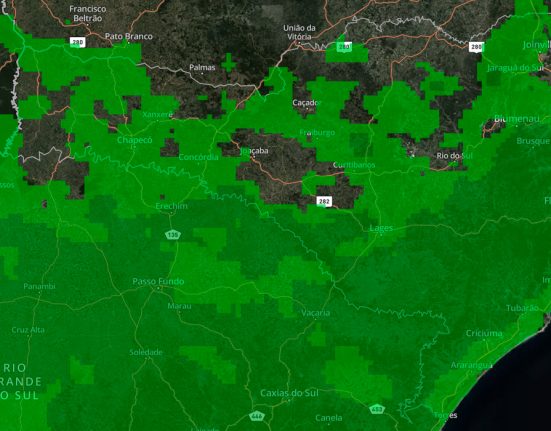This screenshot has width=551, height=431.
Task: Click the Palmas town label
Action: point(202,67)
